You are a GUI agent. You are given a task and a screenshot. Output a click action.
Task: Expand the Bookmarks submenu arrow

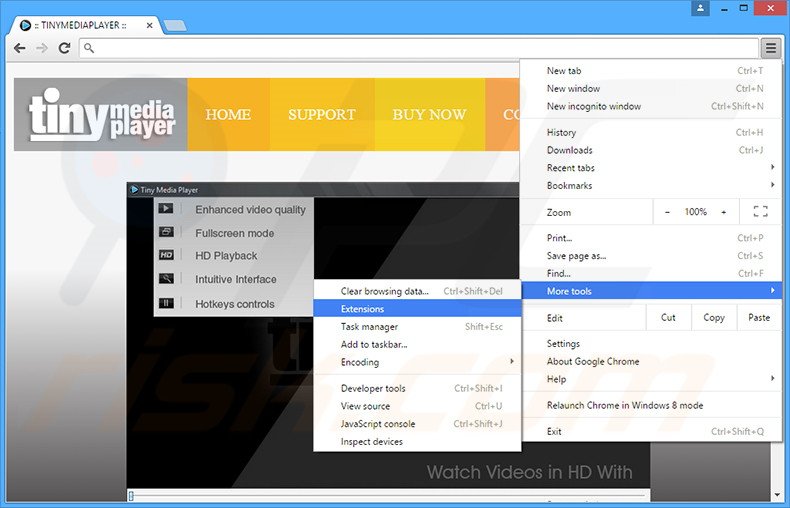pyautogui.click(x=772, y=185)
